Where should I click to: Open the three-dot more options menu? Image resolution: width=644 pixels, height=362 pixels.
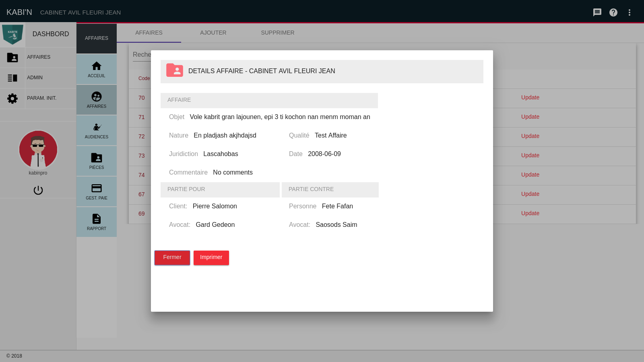pos(630,12)
